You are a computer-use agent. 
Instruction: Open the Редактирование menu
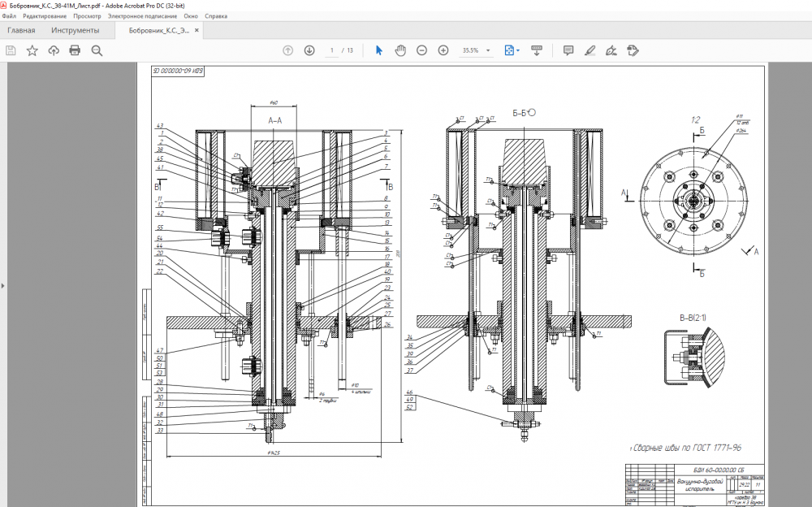(45, 15)
